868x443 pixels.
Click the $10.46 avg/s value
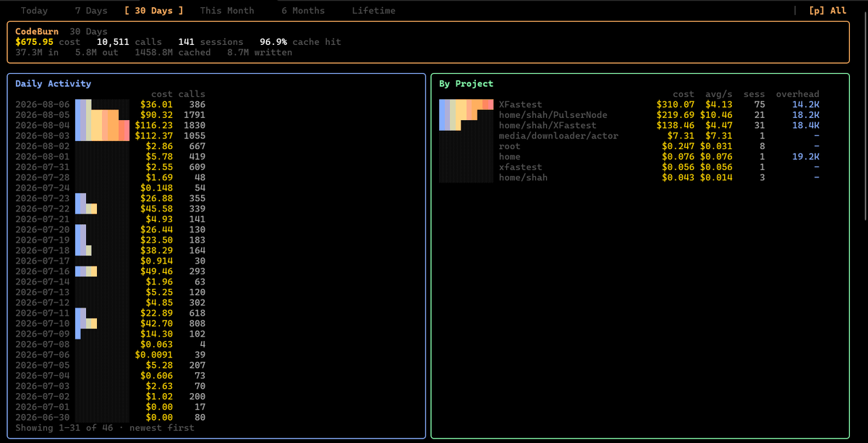716,115
